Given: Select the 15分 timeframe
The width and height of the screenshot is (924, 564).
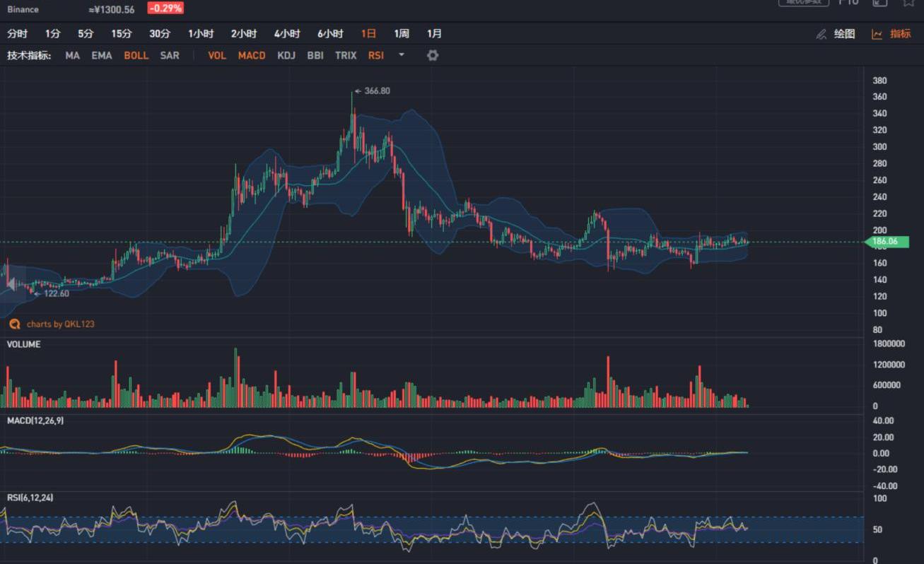Looking at the screenshot, I should tap(122, 34).
